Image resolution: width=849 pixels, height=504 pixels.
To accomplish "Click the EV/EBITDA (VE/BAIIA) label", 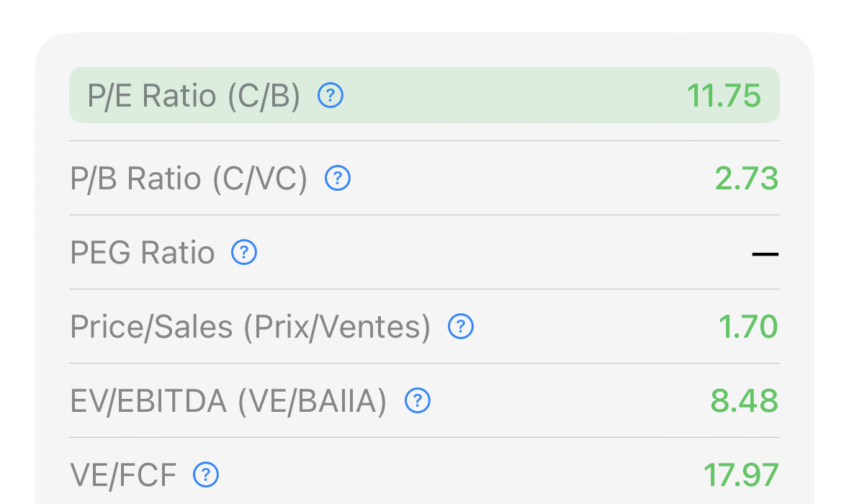I will click(228, 402).
